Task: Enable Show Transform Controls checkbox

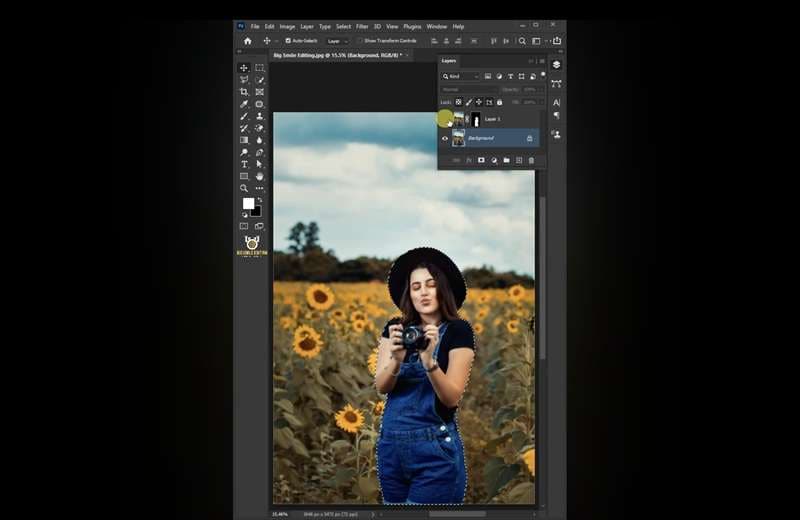Action: tap(360, 40)
